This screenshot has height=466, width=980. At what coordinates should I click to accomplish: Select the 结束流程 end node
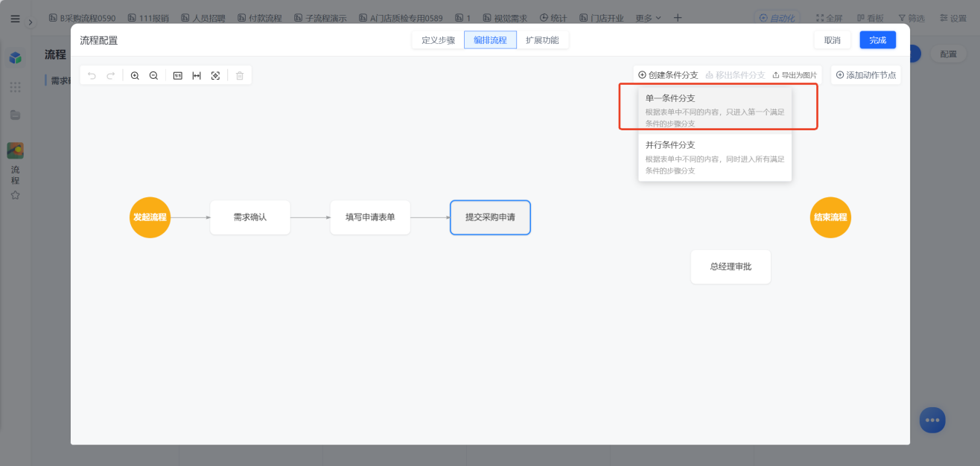click(830, 217)
